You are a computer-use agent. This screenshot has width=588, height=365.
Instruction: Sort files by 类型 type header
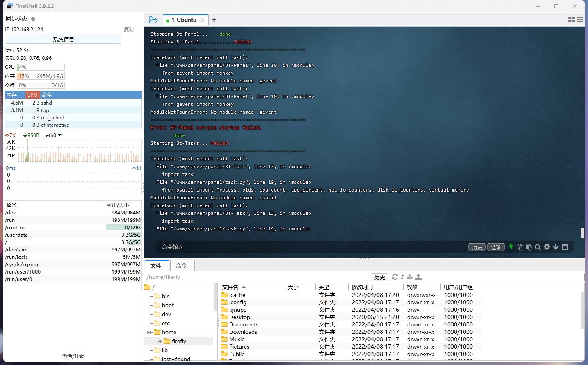coord(332,287)
